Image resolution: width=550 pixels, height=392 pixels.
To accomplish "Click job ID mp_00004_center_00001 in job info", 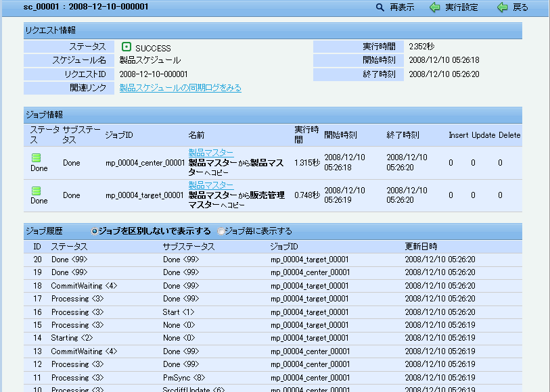I will click(x=145, y=163).
